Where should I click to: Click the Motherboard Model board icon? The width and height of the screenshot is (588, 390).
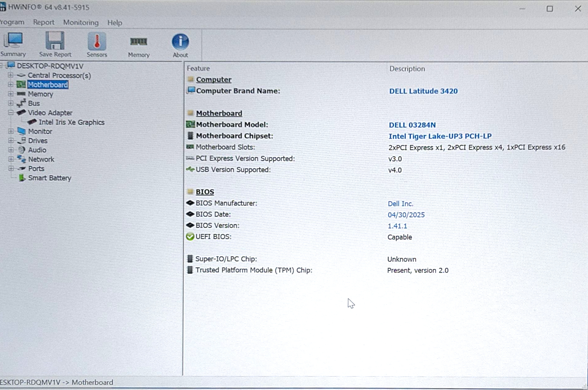pyautogui.click(x=190, y=124)
